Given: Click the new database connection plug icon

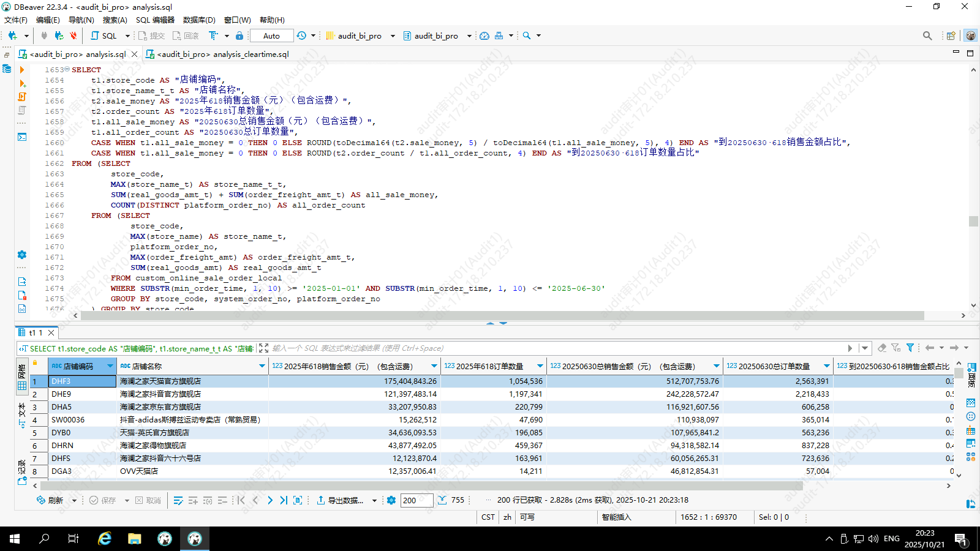Looking at the screenshot, I should click(x=12, y=36).
